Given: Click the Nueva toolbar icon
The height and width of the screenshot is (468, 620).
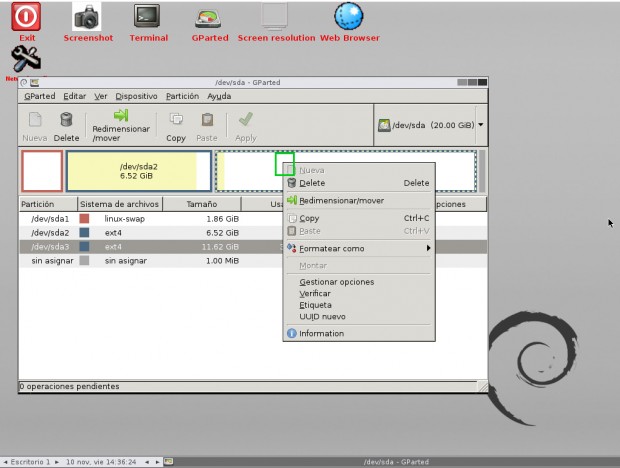Looking at the screenshot, I should pyautogui.click(x=35, y=119).
